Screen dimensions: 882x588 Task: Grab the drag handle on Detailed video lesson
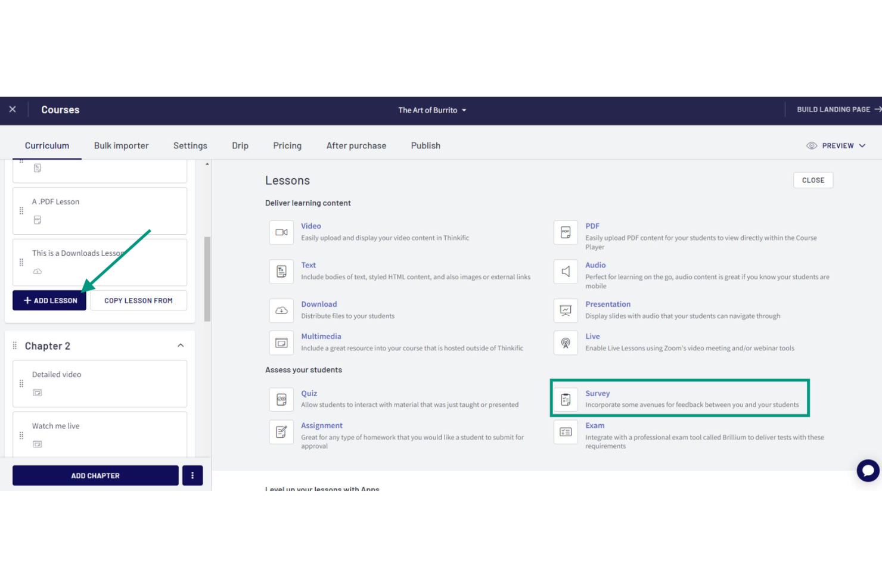coord(21,384)
